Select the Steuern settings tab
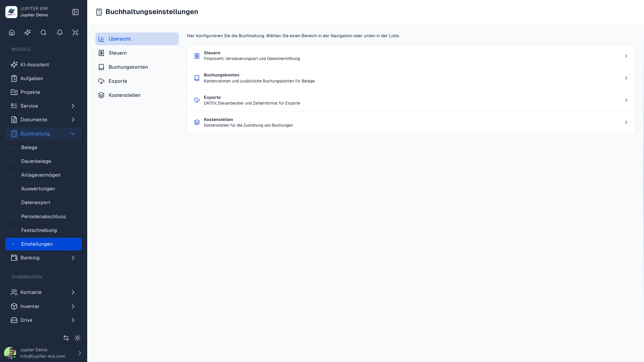 (137, 53)
